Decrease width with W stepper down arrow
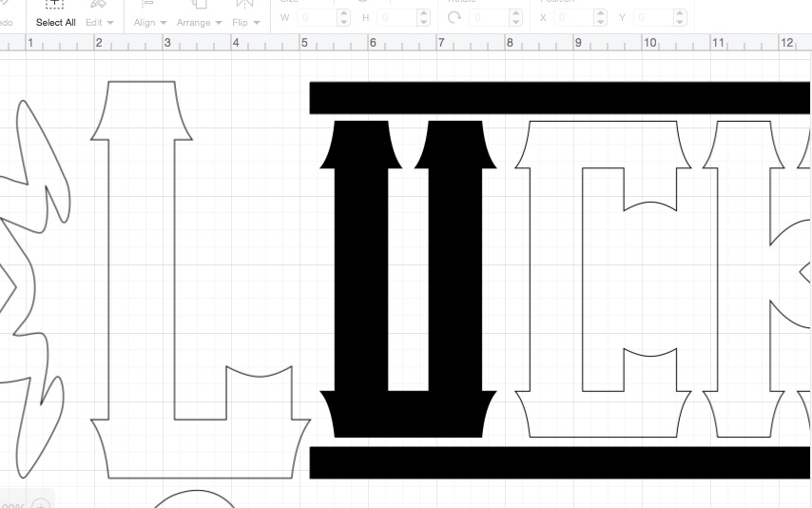This screenshot has height=508, width=812. [x=344, y=22]
